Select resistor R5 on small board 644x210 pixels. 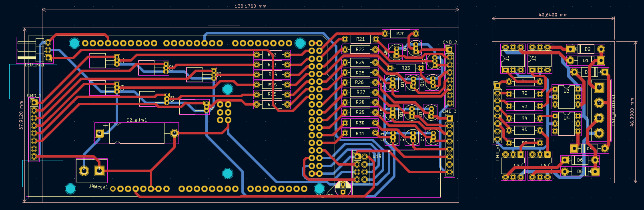pos(524,130)
